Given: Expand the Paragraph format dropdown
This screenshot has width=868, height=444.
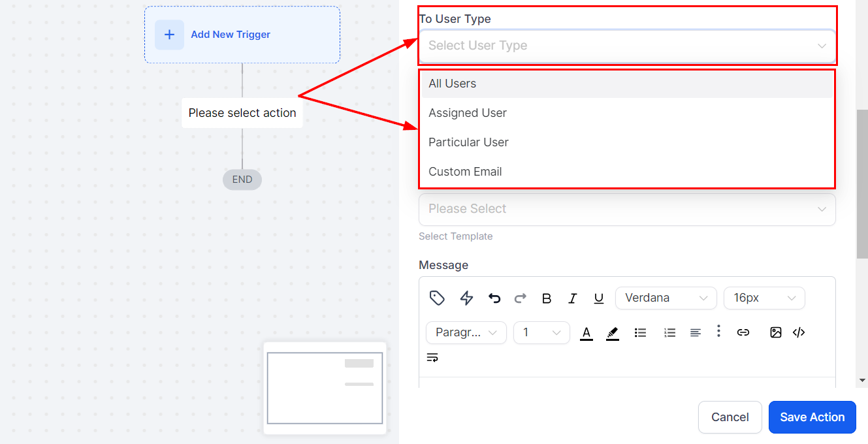Looking at the screenshot, I should click(x=466, y=333).
